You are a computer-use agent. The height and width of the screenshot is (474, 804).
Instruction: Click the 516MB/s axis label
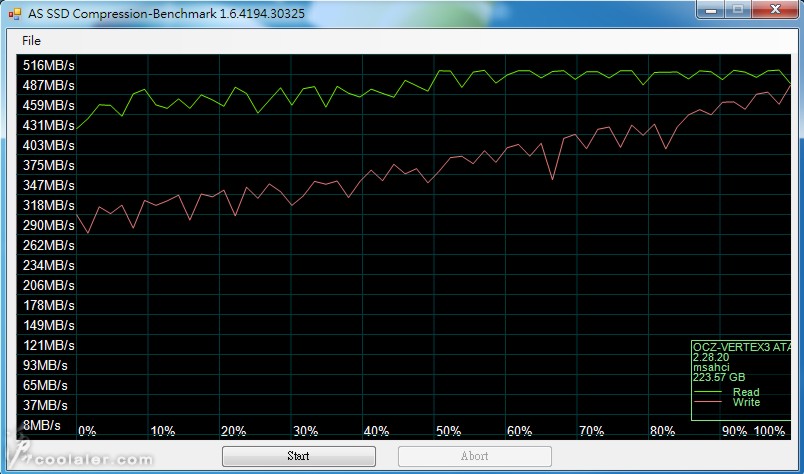tap(48, 65)
